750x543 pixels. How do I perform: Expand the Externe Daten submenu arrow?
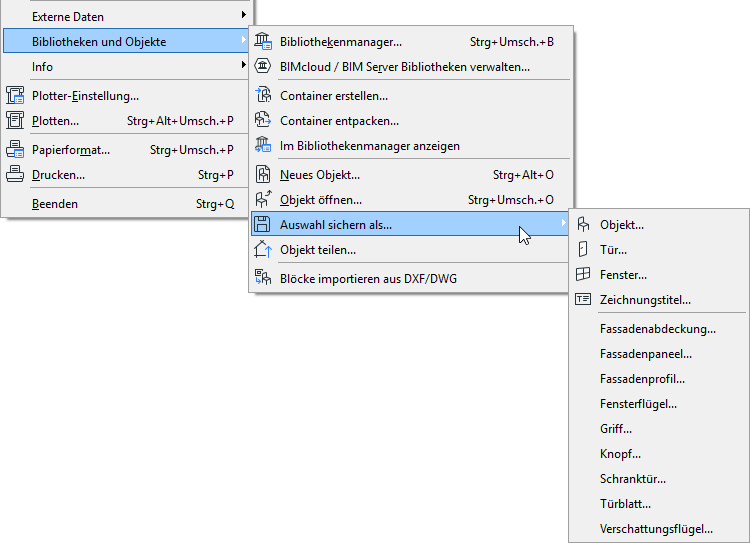(x=243, y=16)
